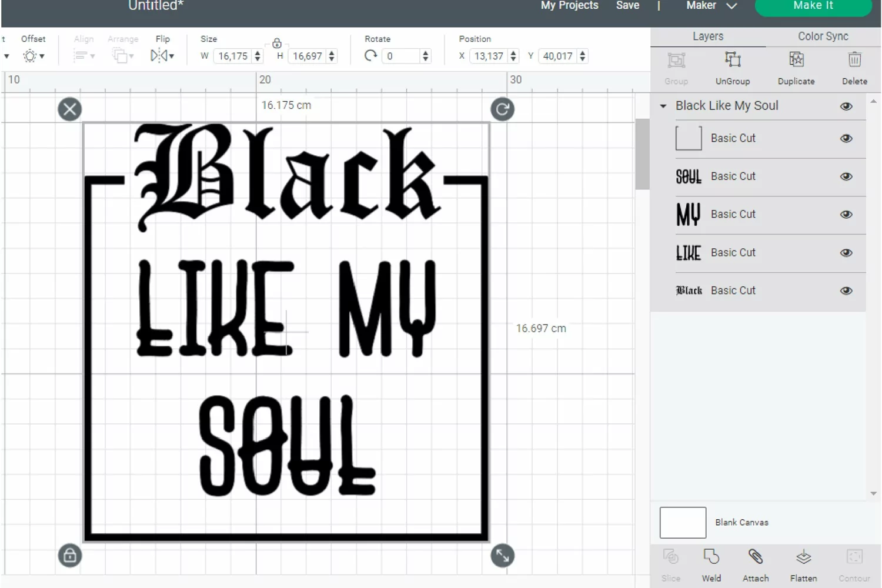882x588 pixels.
Task: Flatten the selected layers
Action: 803,557
